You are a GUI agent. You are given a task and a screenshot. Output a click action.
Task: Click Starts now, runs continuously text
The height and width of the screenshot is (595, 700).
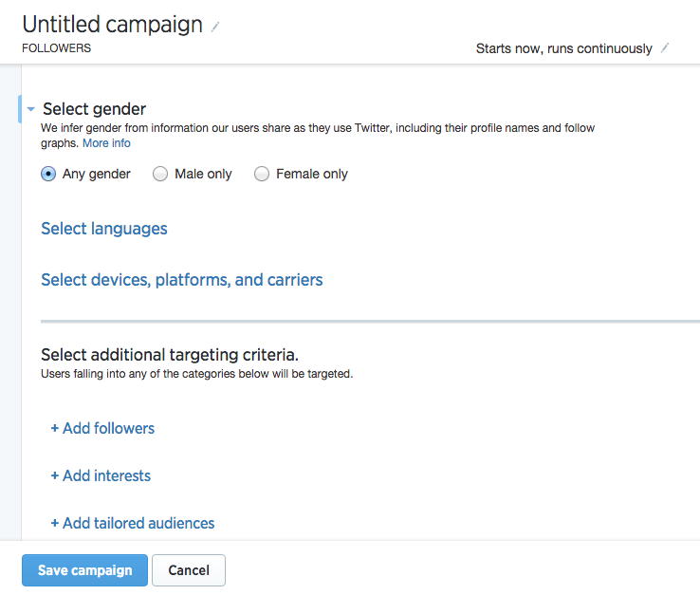pos(563,48)
